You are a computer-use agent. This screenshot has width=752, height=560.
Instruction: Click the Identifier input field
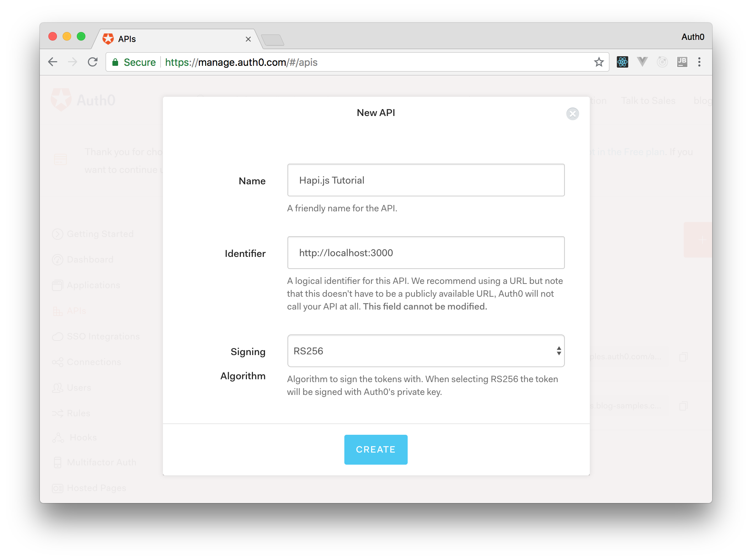[426, 253]
